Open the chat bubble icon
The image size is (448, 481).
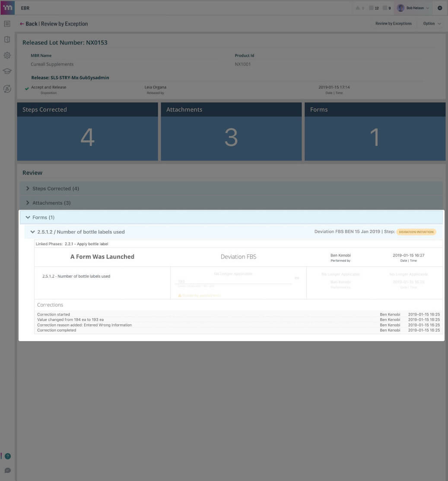coord(8,470)
